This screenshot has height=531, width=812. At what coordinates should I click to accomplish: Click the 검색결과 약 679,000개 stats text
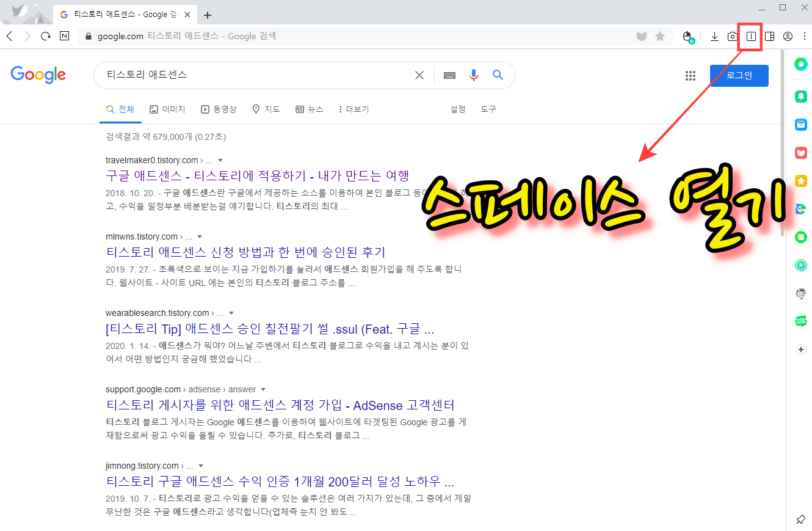coord(166,137)
